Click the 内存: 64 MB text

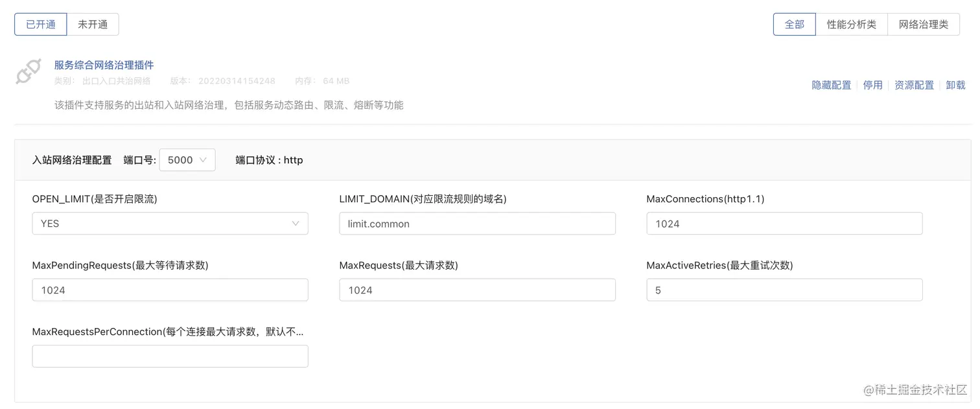[x=322, y=81]
